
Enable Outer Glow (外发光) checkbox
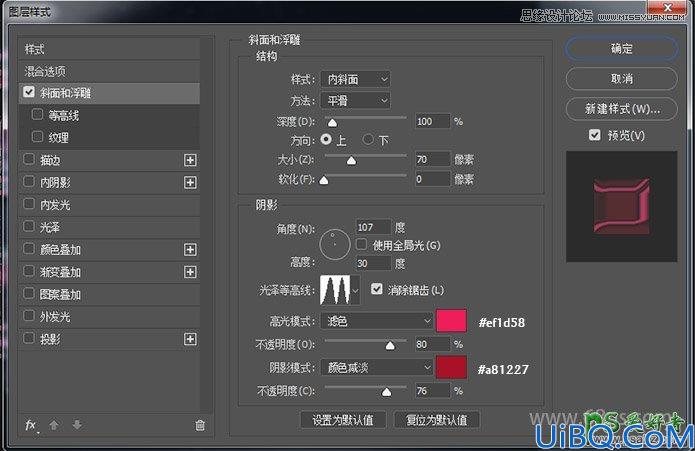(x=29, y=315)
